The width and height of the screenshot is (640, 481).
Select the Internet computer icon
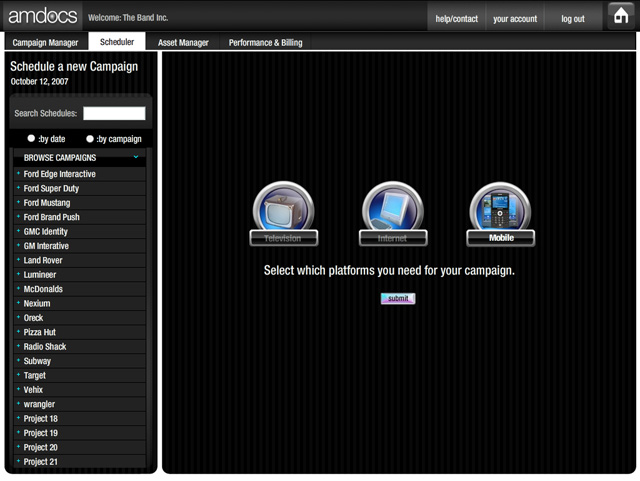tap(393, 207)
